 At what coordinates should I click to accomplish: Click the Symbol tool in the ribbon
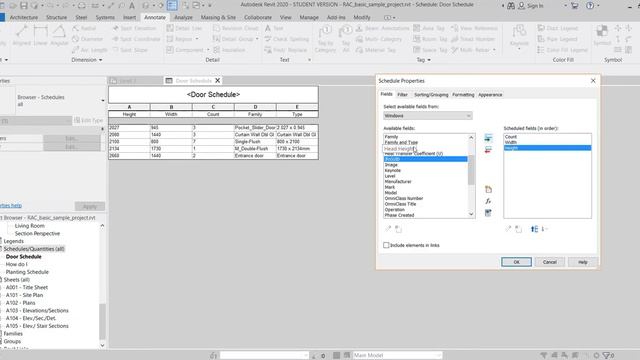tap(602, 35)
